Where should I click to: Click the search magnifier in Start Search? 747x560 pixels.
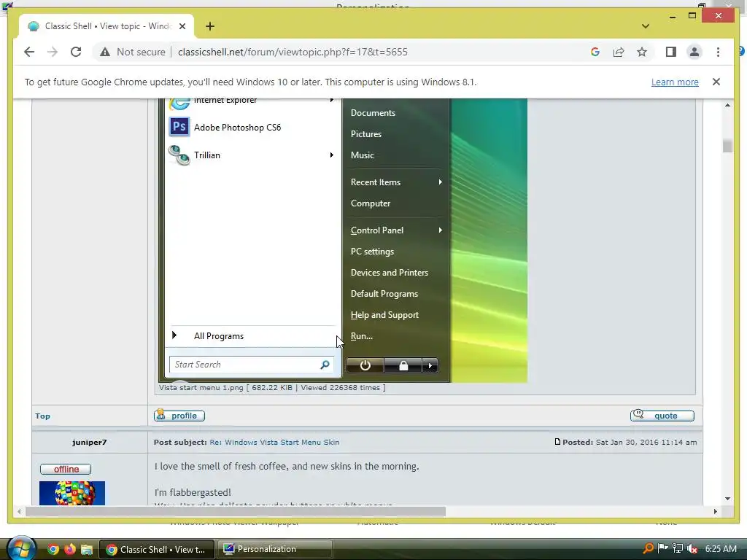click(325, 365)
